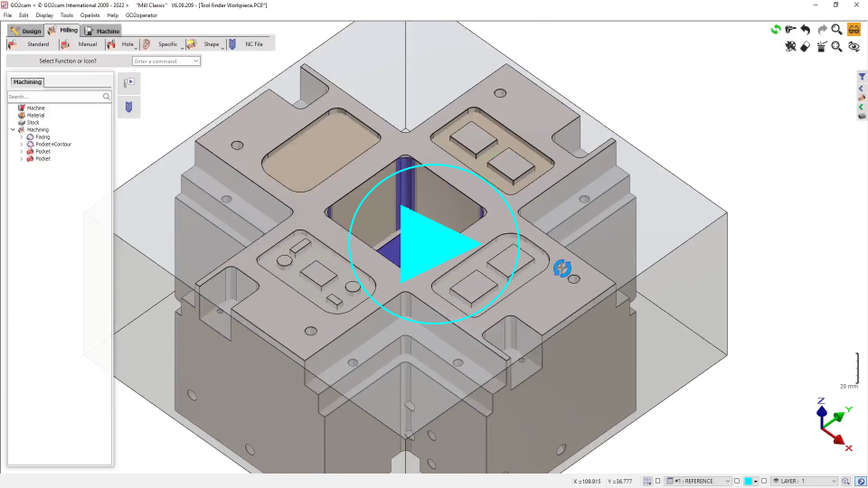Image resolution: width=868 pixels, height=488 pixels.
Task: Click the cyan color swatch
Action: click(x=749, y=481)
